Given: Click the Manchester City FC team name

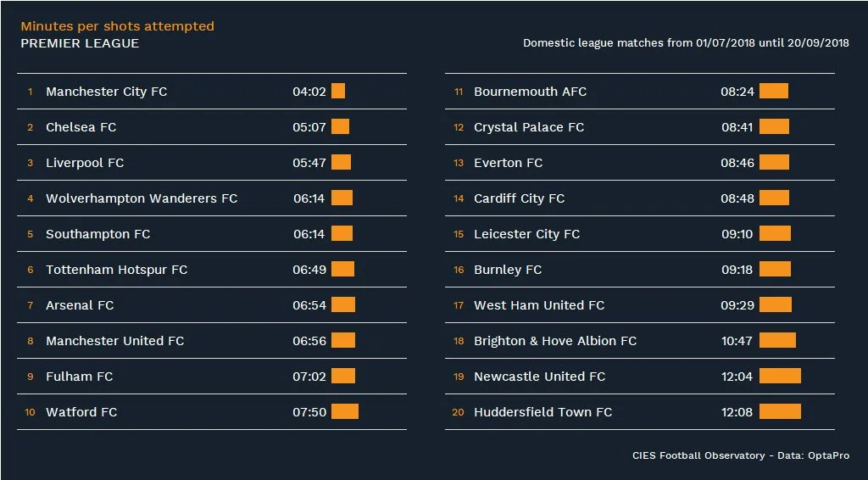Looking at the screenshot, I should click(106, 92).
